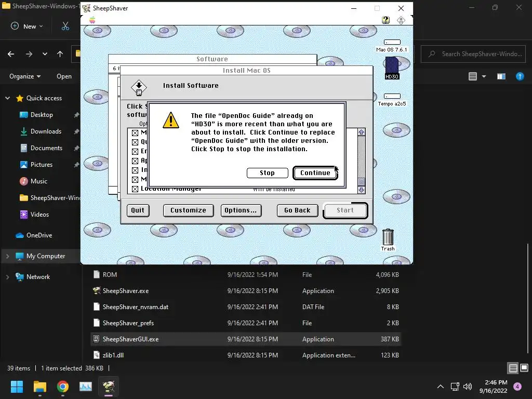532x399 pixels.
Task: Open the Apple menu in Mac menu bar
Action: (92, 20)
